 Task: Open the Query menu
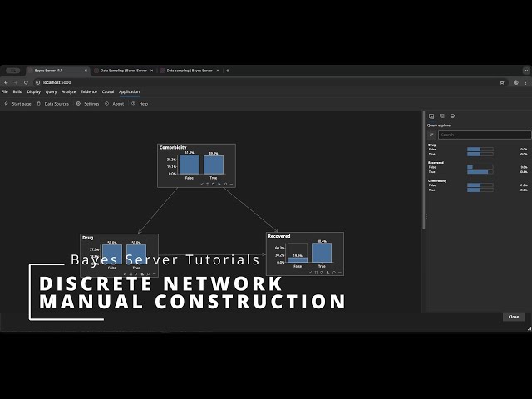[x=51, y=92]
